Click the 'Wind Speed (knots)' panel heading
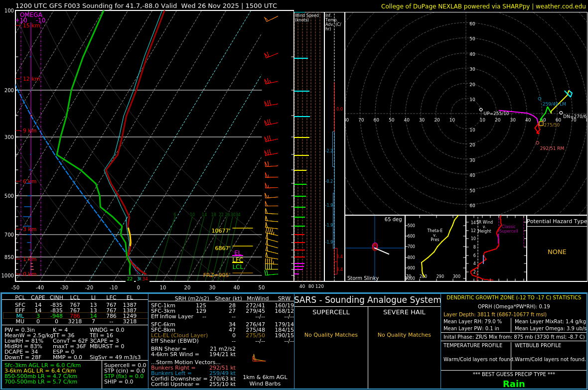The height and width of the screenshot is (390, 588). [x=307, y=17]
